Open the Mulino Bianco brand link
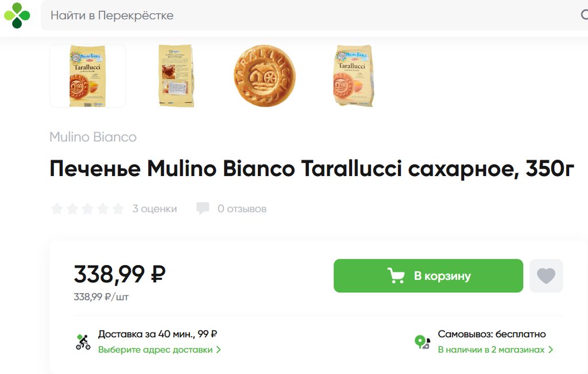This screenshot has height=374, width=588. coord(93,137)
